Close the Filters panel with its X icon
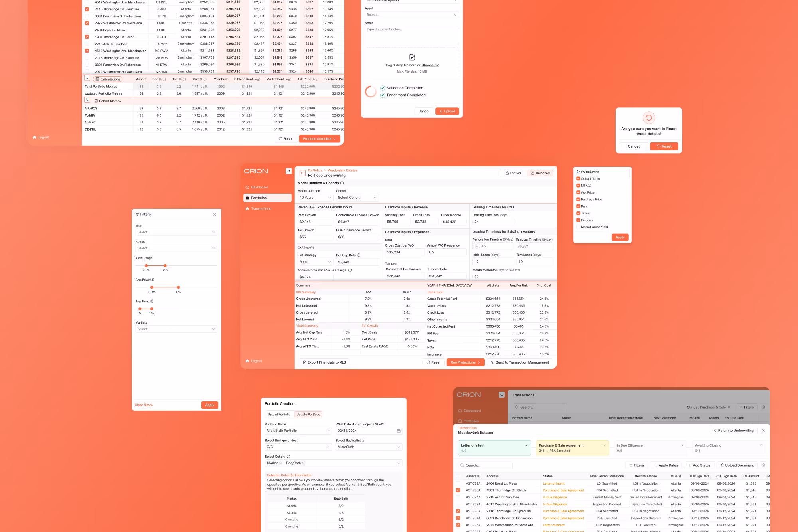The width and height of the screenshot is (798, 532). tap(215, 214)
